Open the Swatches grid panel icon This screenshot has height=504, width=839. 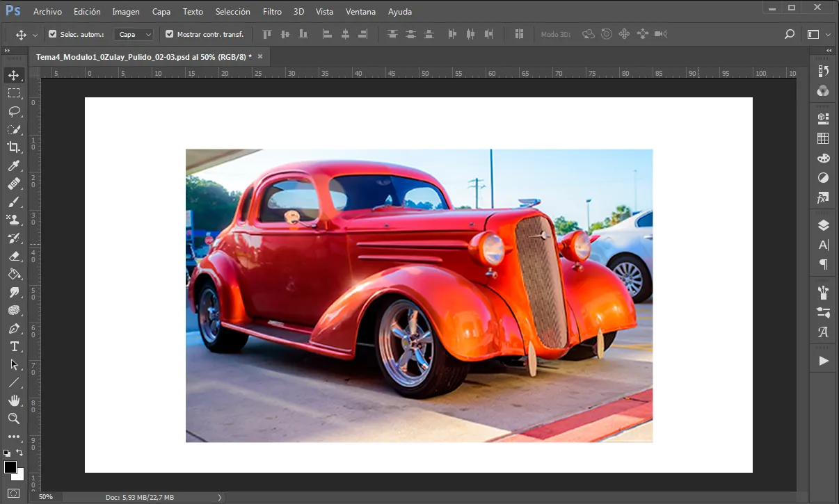(x=824, y=138)
